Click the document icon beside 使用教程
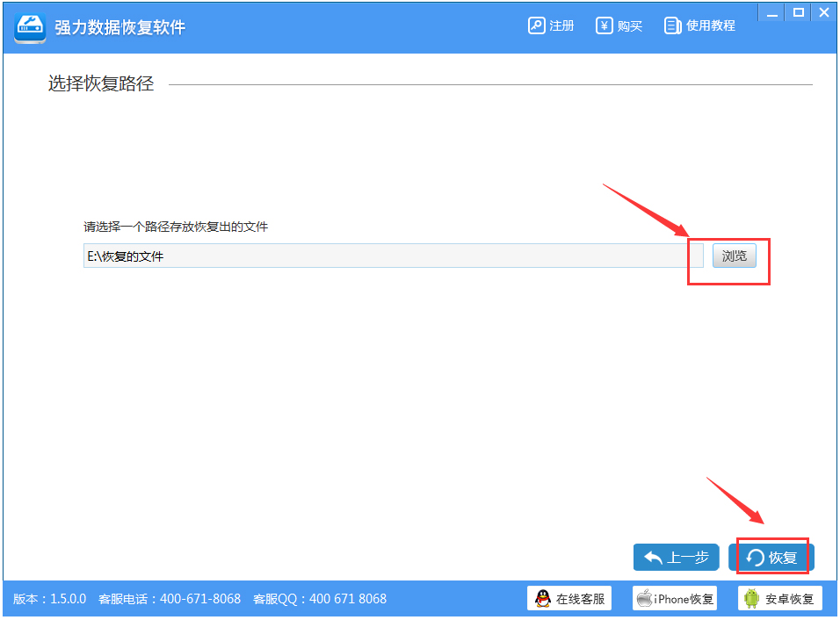Viewport: 840px width, 620px height. coord(672,25)
